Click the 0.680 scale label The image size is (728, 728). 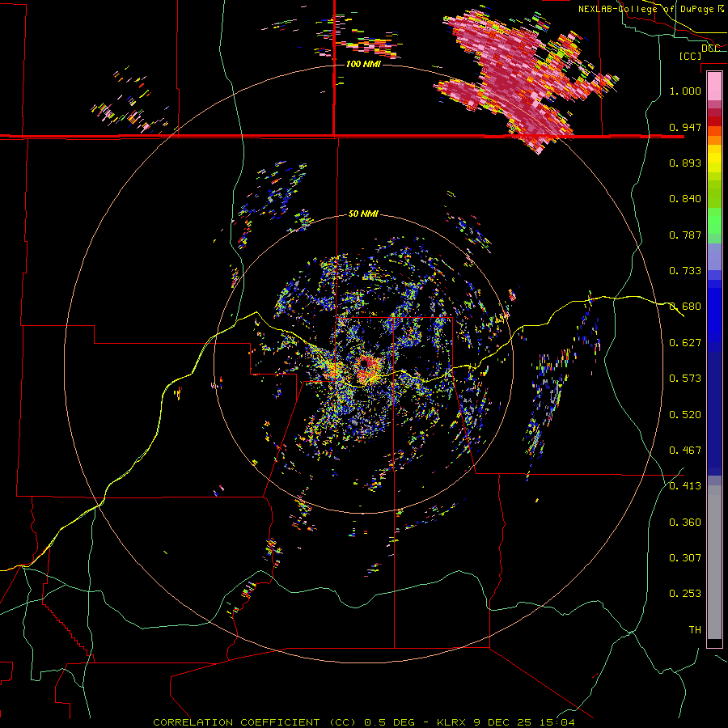click(685, 307)
